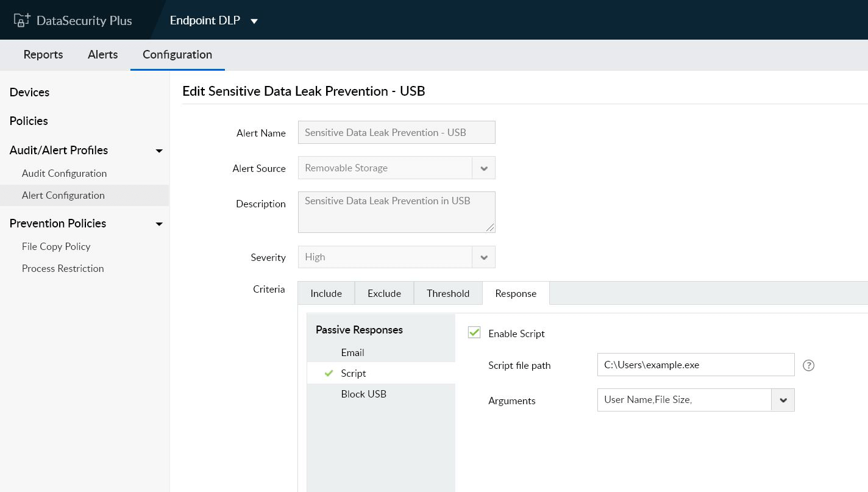
Task: Expand the Arguments dropdown arrow
Action: pos(783,400)
